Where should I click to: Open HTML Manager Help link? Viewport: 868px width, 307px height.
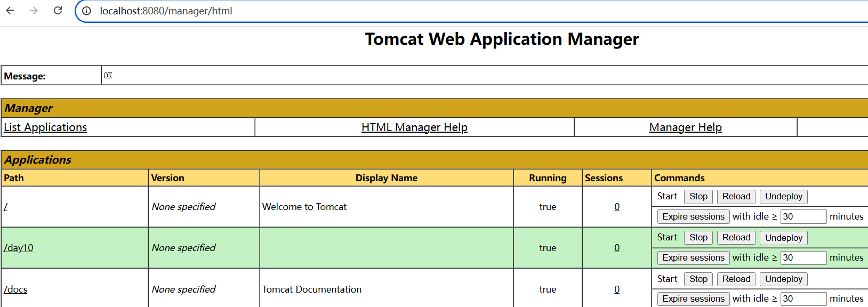click(x=414, y=127)
